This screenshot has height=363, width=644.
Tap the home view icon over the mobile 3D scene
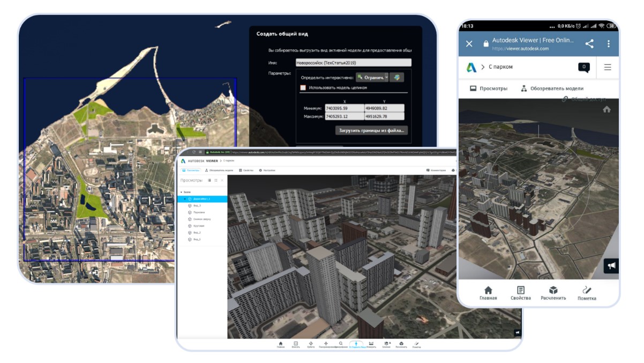pyautogui.click(x=606, y=109)
